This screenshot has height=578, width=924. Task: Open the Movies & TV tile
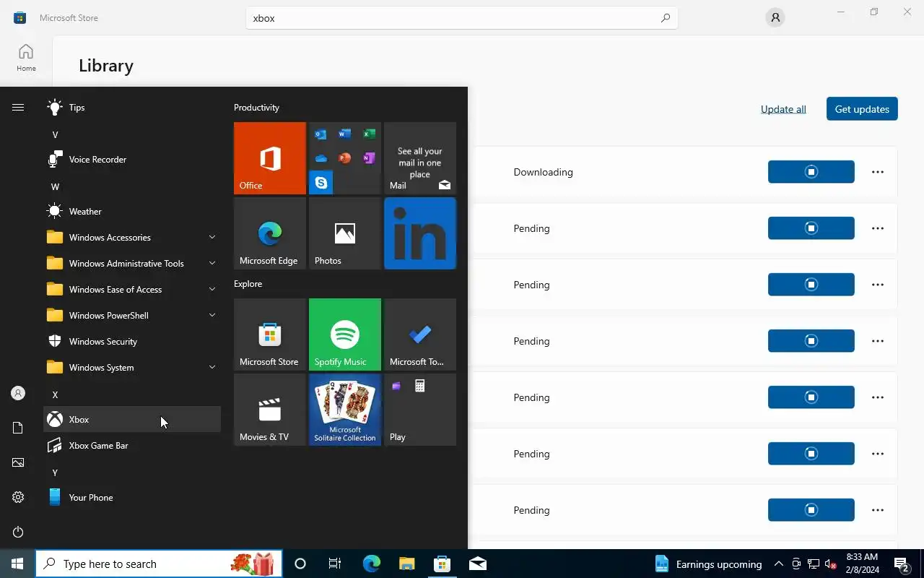(x=270, y=410)
